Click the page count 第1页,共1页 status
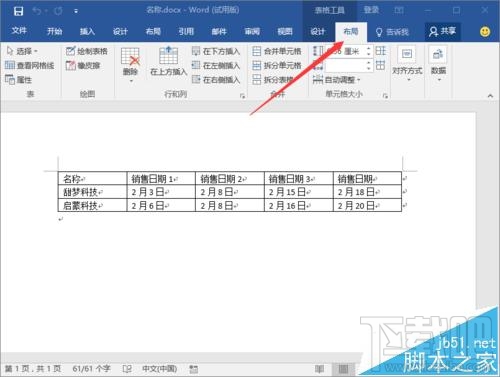 pyautogui.click(x=33, y=368)
